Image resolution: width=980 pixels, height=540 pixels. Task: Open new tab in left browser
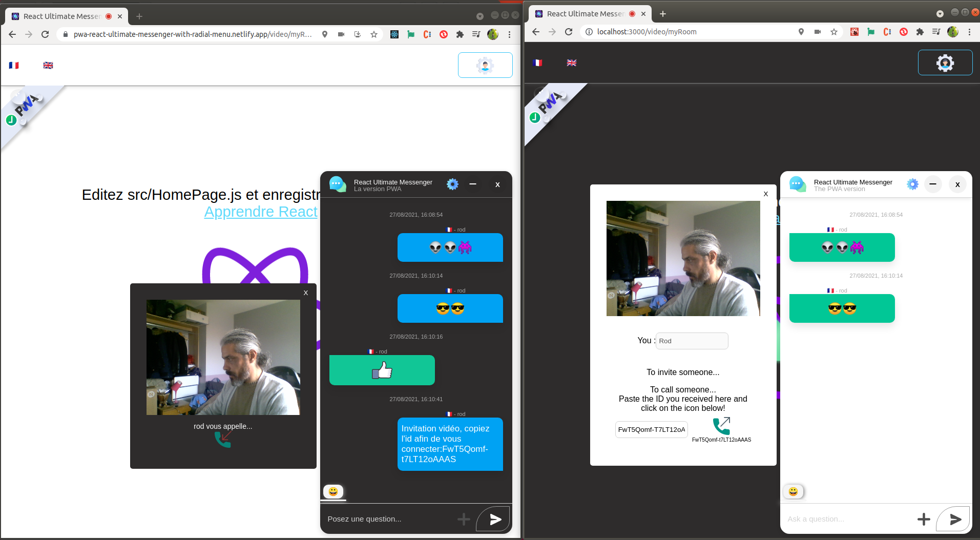tap(139, 16)
